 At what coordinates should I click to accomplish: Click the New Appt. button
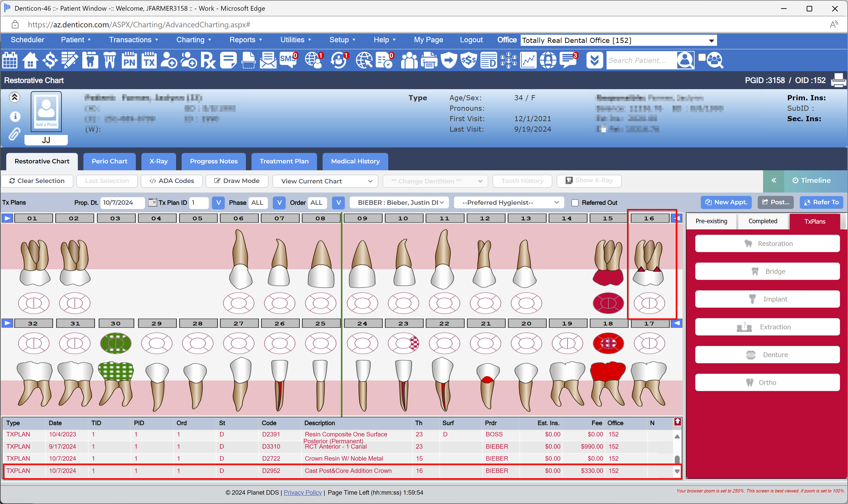point(726,202)
